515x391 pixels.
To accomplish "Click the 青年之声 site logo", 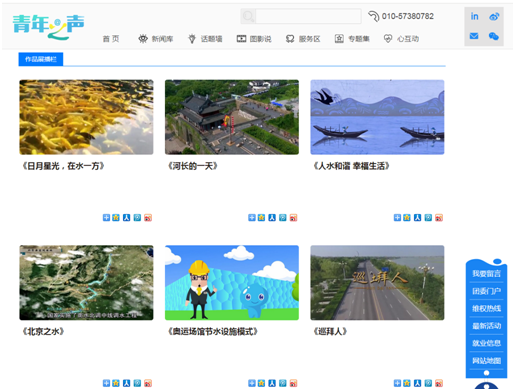I will [x=48, y=27].
